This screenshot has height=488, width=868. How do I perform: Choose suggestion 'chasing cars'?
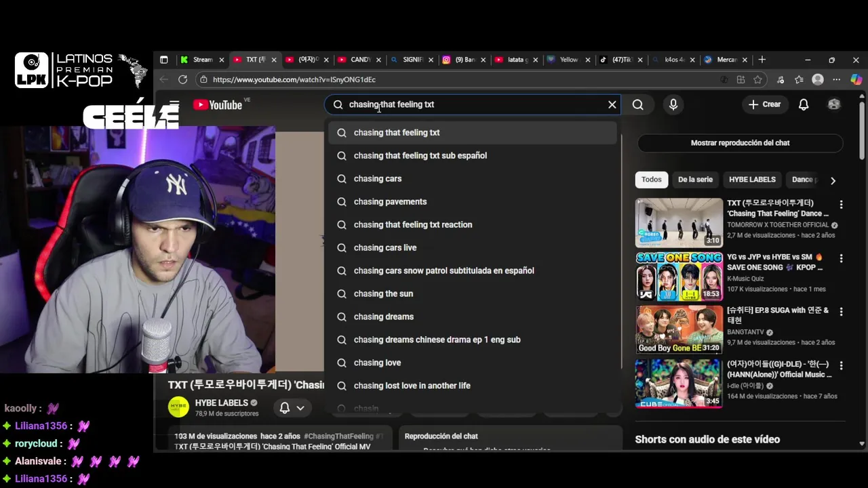pos(472,179)
